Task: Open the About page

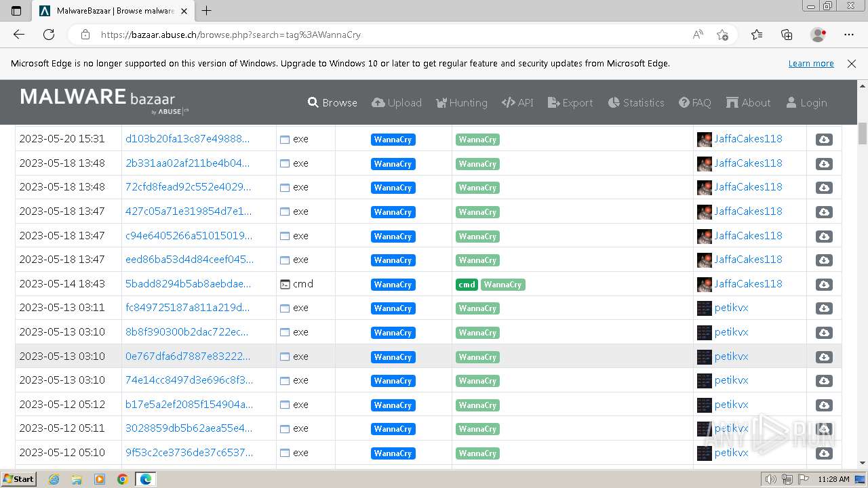Action: [748, 103]
